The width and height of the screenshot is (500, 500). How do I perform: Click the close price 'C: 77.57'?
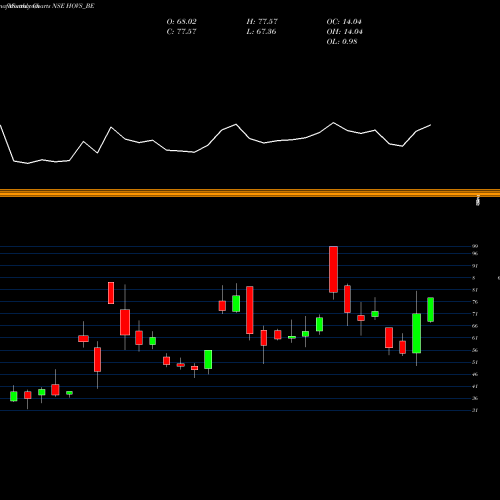(181, 32)
